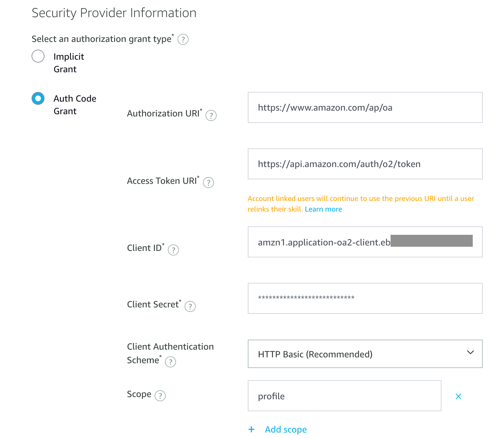Click the Access Token URI help icon

[208, 183]
